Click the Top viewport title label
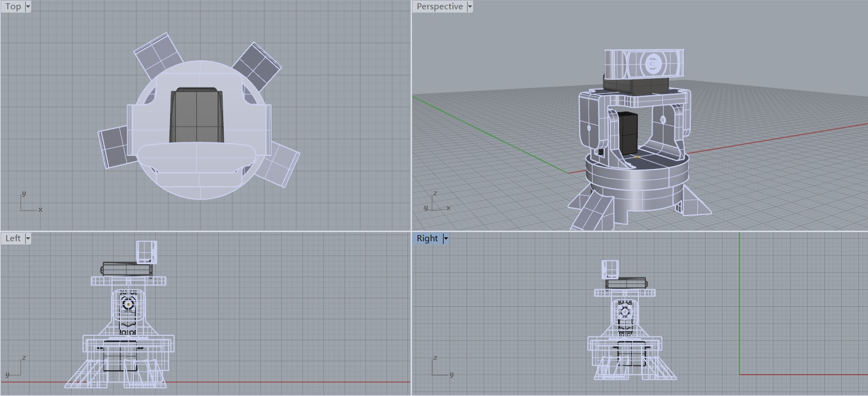 coord(13,7)
